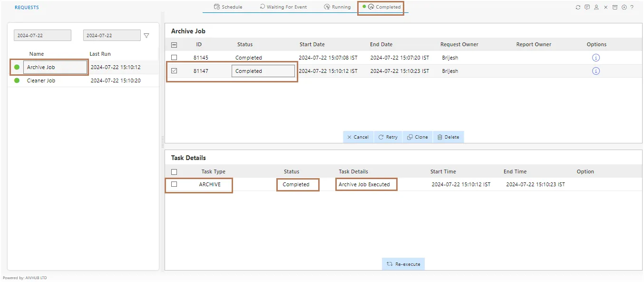
Task: Click Start Date 15:07:08 IST cell
Action: (x=328, y=58)
